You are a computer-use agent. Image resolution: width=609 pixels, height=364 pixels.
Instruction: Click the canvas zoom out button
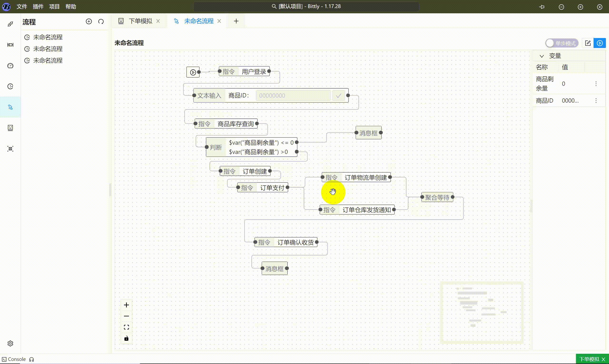click(126, 316)
